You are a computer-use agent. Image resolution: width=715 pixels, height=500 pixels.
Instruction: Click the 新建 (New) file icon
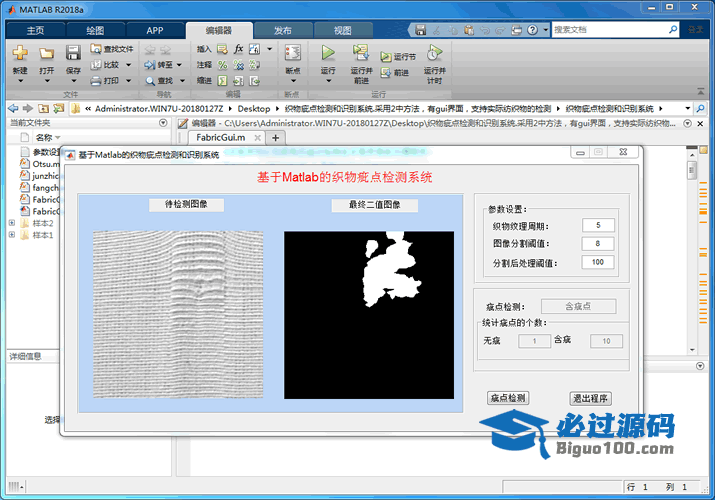(x=19, y=54)
